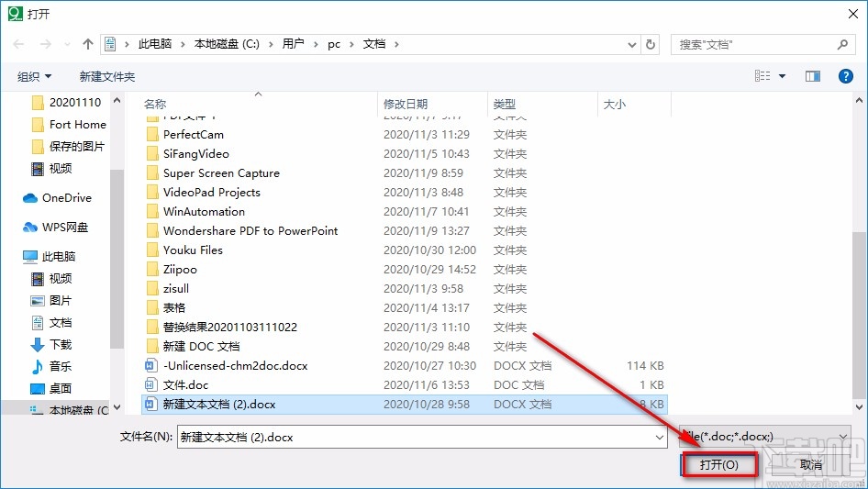Screen dimensions: 868x489
Task: Go up one folder level
Action: [x=87, y=44]
